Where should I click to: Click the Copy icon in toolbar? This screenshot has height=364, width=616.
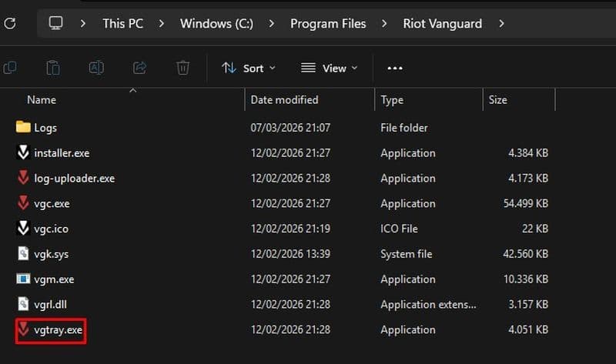[x=10, y=68]
